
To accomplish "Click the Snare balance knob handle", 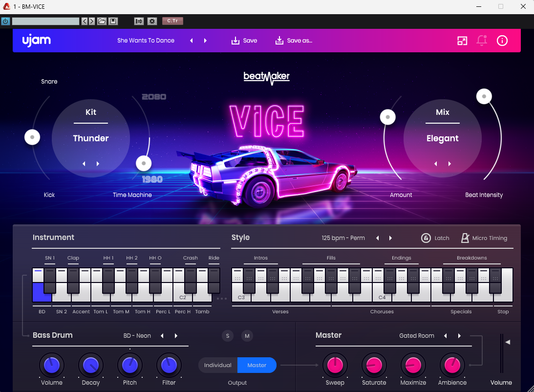I will click(32, 137).
